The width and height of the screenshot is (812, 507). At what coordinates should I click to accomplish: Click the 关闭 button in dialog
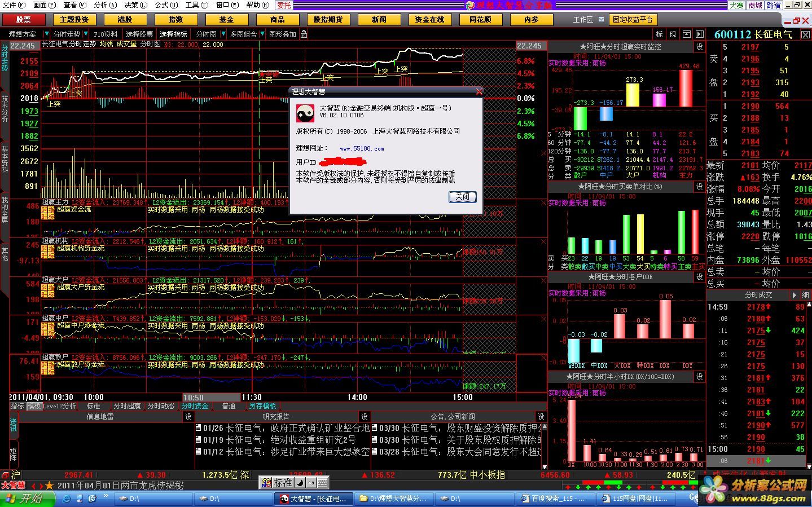coord(463,197)
